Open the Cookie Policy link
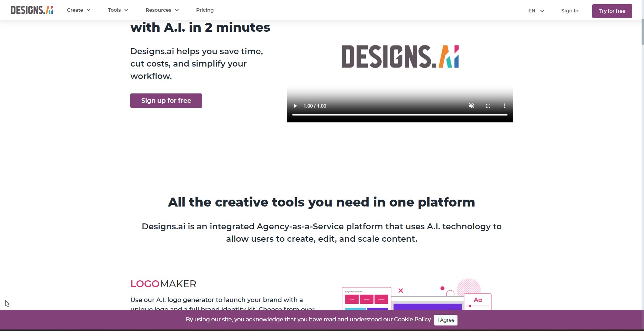Viewport: 644px width, 331px height. click(x=412, y=319)
